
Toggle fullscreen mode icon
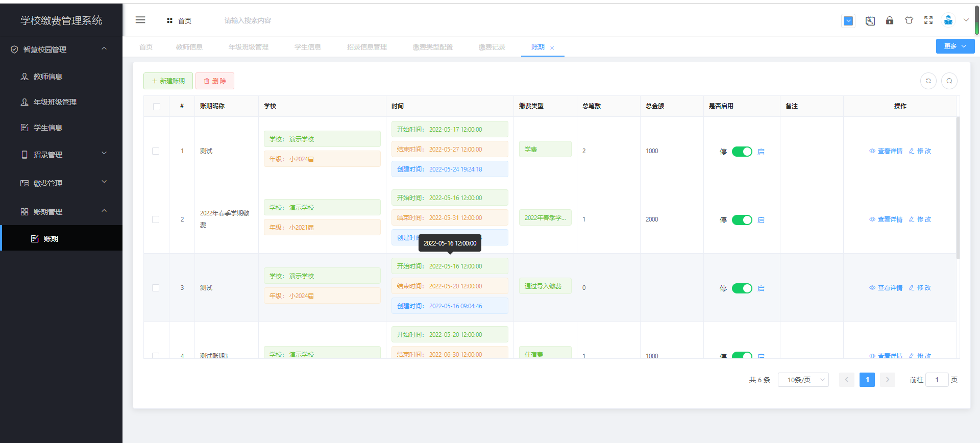[x=928, y=20]
